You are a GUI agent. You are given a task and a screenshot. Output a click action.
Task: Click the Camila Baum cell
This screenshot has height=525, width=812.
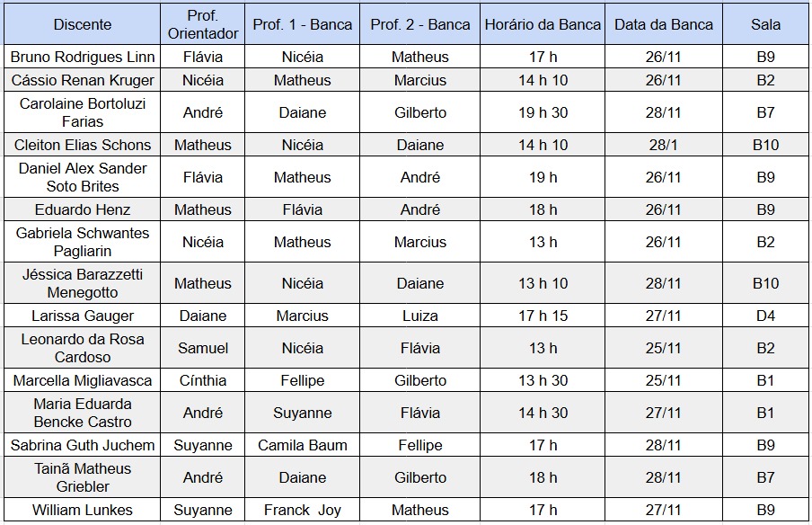click(303, 445)
